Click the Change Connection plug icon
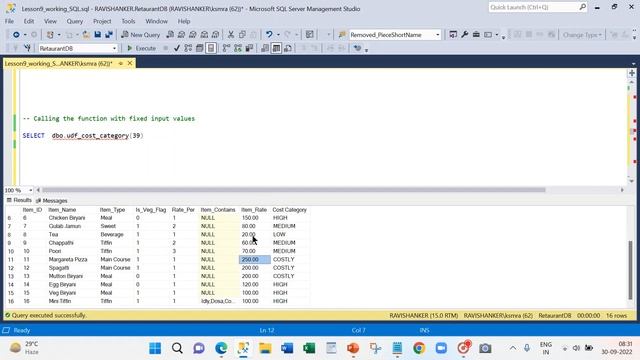The width and height of the screenshot is (640, 360). point(27,48)
